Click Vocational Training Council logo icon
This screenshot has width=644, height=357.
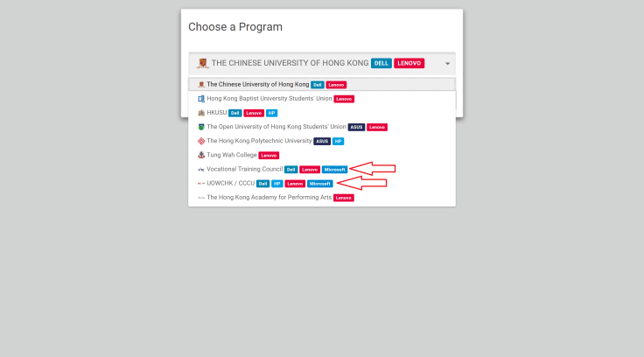pyautogui.click(x=201, y=169)
